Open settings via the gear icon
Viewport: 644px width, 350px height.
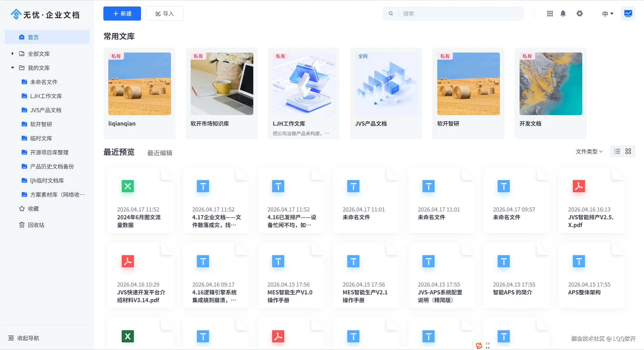pos(580,13)
